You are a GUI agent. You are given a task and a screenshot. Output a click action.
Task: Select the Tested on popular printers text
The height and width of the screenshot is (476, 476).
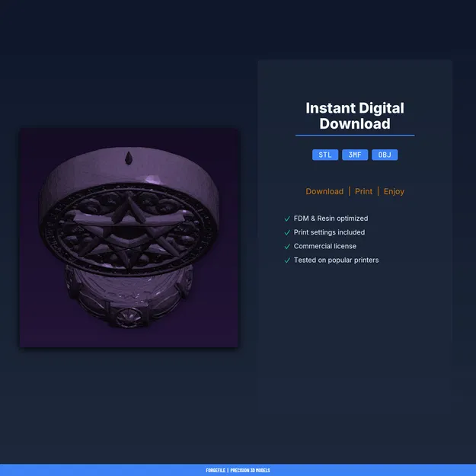[x=336, y=260]
